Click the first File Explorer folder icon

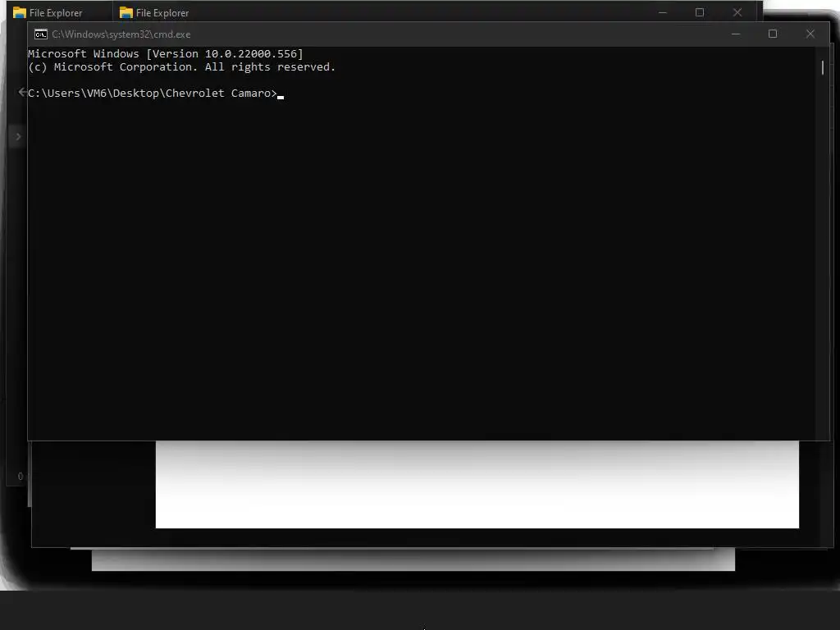(x=20, y=13)
